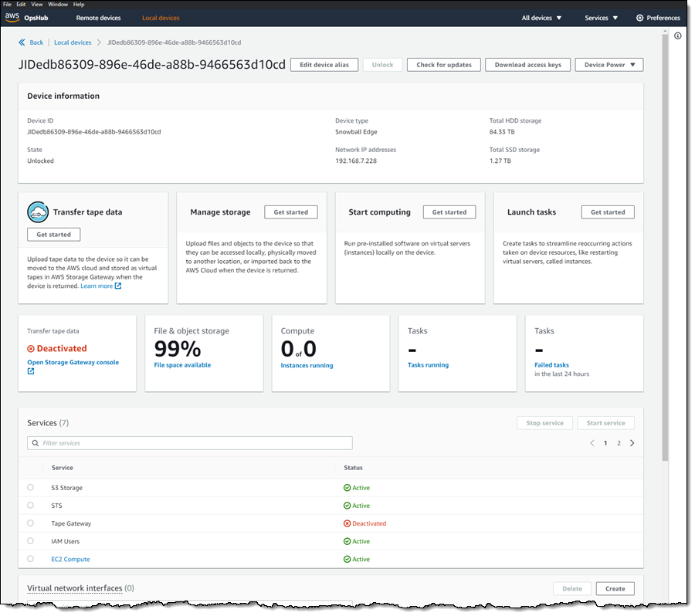695x616 pixels.
Task: Open the View menu
Action: 37,5
